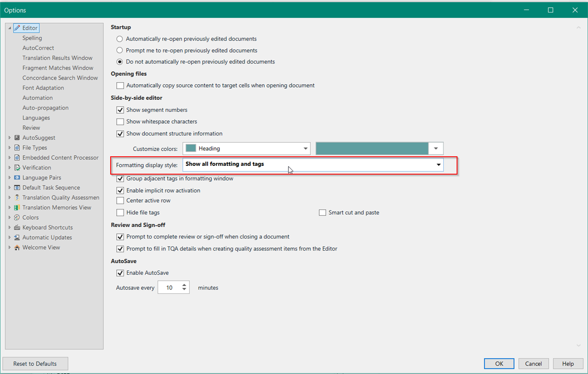Click the Cancel button

(x=534, y=363)
